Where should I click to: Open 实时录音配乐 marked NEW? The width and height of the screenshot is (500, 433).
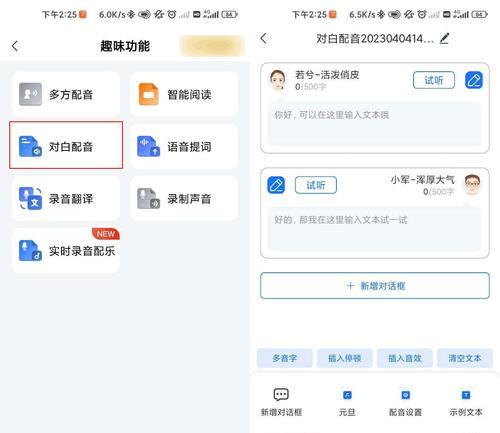66,251
